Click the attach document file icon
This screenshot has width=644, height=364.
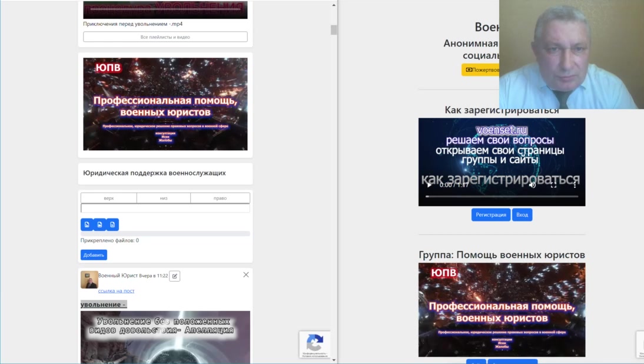pos(112,224)
